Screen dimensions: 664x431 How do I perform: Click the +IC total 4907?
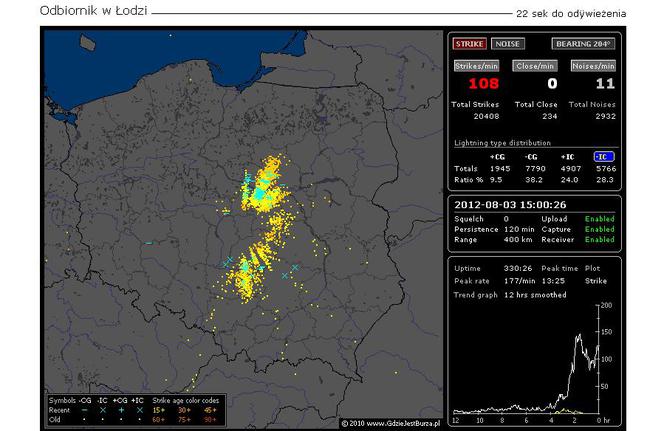pos(571,169)
